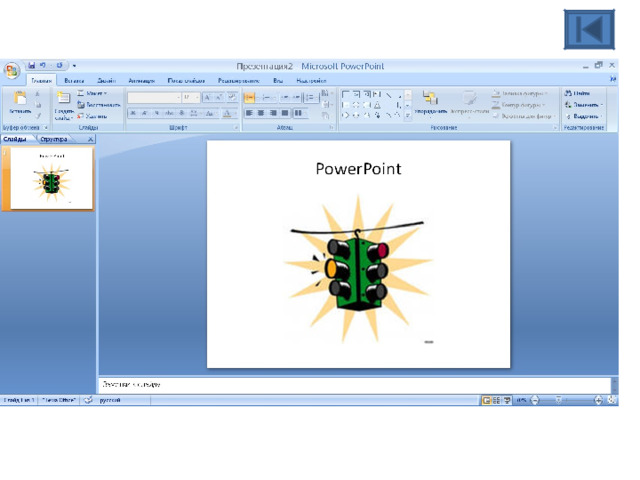Open the Animation (Анимация) ribbon tab
The image size is (640, 480).
[142, 81]
